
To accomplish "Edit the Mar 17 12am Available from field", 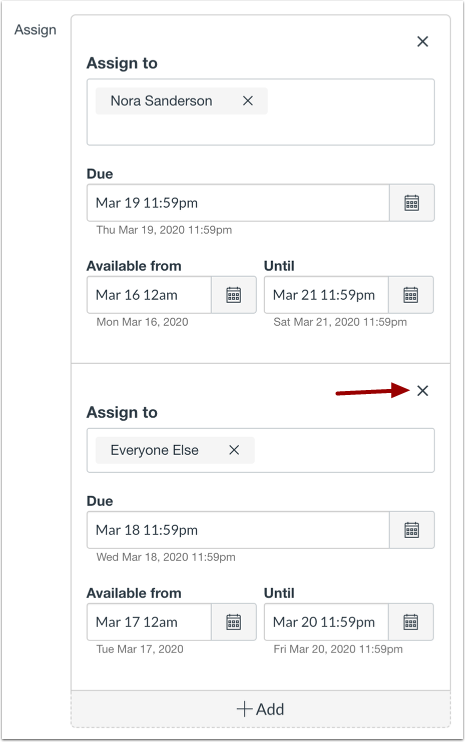I will [149, 622].
